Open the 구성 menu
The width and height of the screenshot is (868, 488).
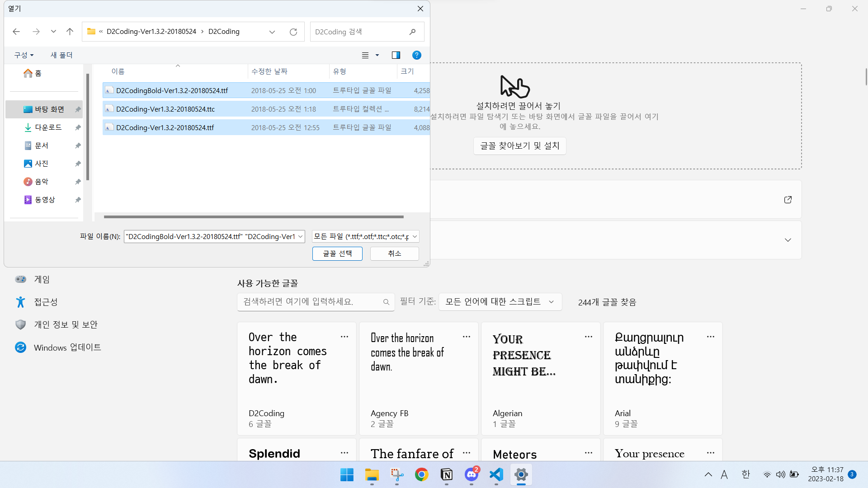24,55
